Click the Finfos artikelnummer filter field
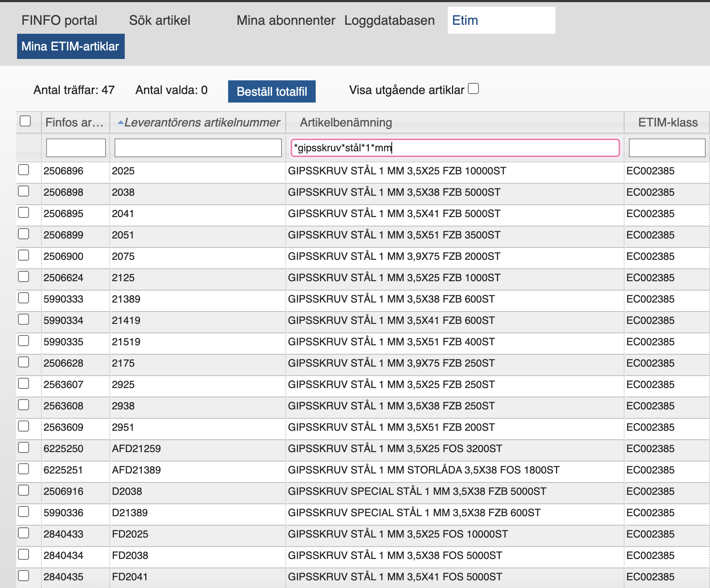The height and width of the screenshot is (588, 710). [76, 148]
